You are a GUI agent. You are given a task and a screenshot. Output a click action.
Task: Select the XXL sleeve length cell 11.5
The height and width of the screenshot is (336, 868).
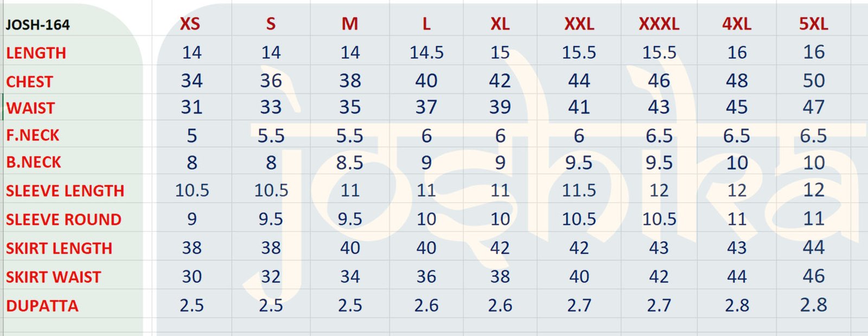579,190
